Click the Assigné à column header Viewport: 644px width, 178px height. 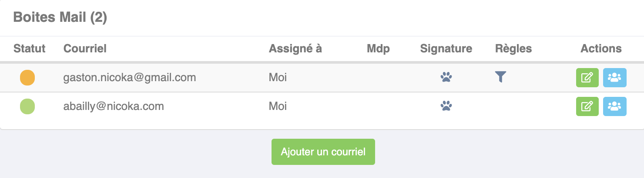[295, 48]
